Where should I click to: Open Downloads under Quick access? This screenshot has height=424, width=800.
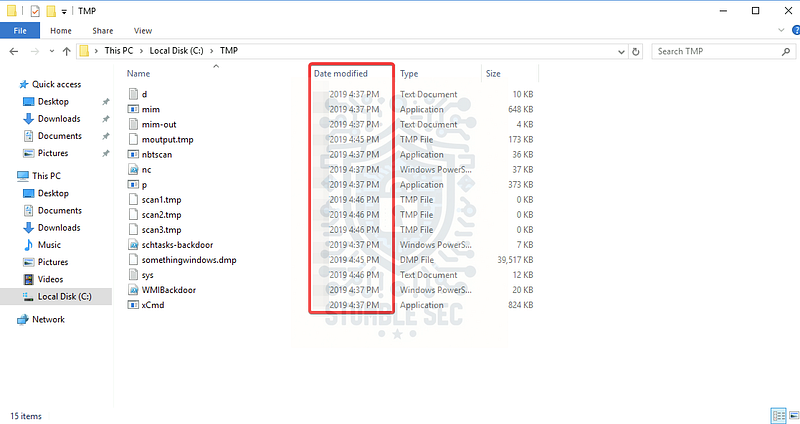coord(59,119)
